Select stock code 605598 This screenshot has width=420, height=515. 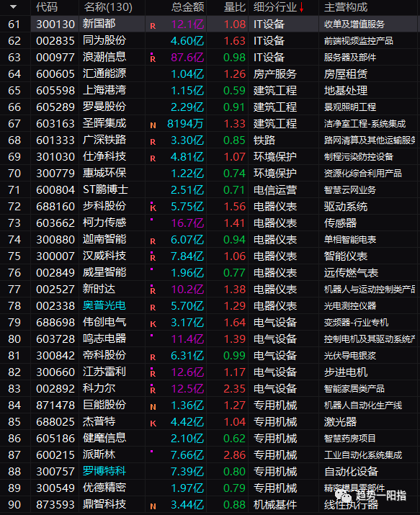pos(55,90)
